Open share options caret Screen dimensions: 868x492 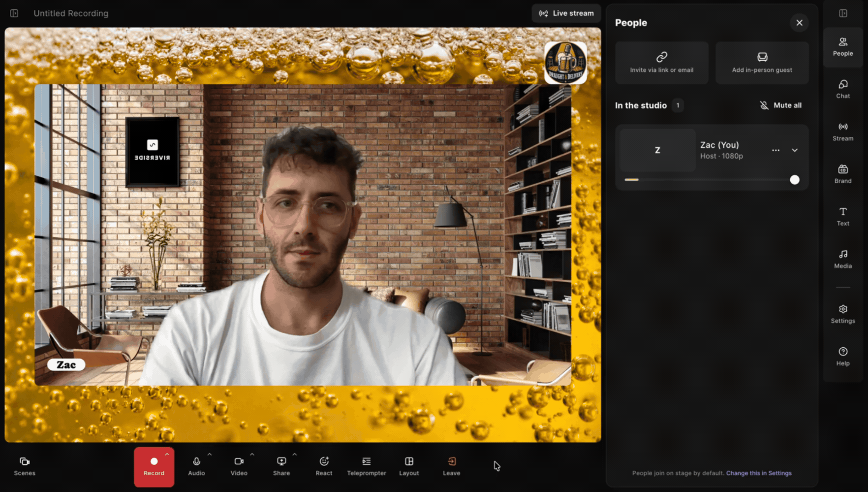(295, 454)
